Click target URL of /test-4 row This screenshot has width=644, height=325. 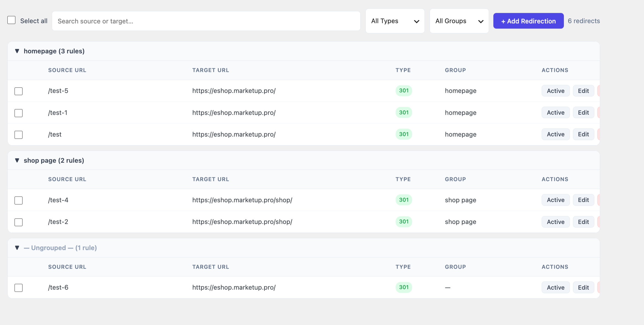coord(242,200)
